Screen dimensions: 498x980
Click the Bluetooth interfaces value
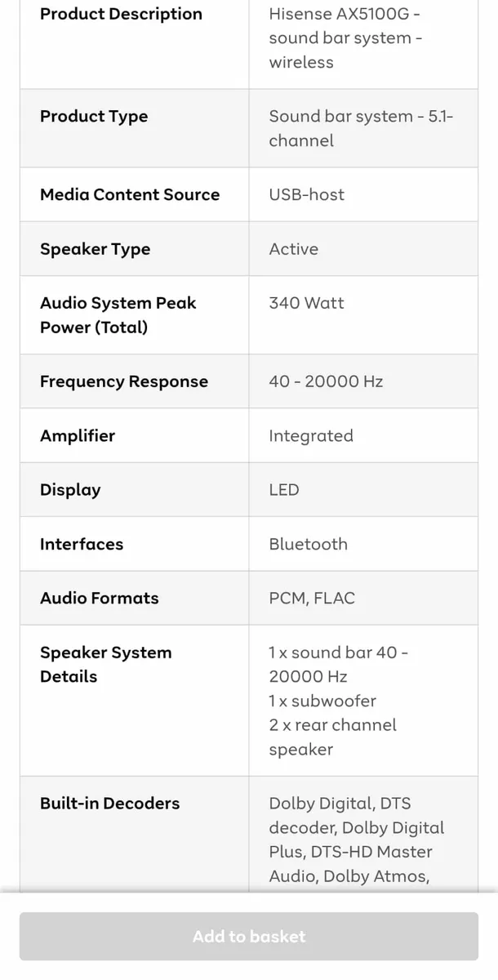click(308, 544)
